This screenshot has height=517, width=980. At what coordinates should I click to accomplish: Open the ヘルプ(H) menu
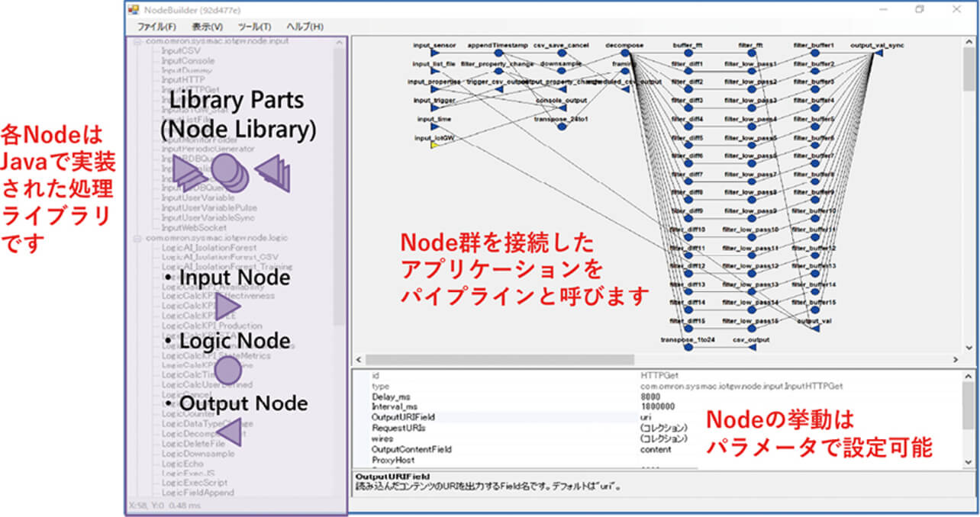tap(305, 26)
